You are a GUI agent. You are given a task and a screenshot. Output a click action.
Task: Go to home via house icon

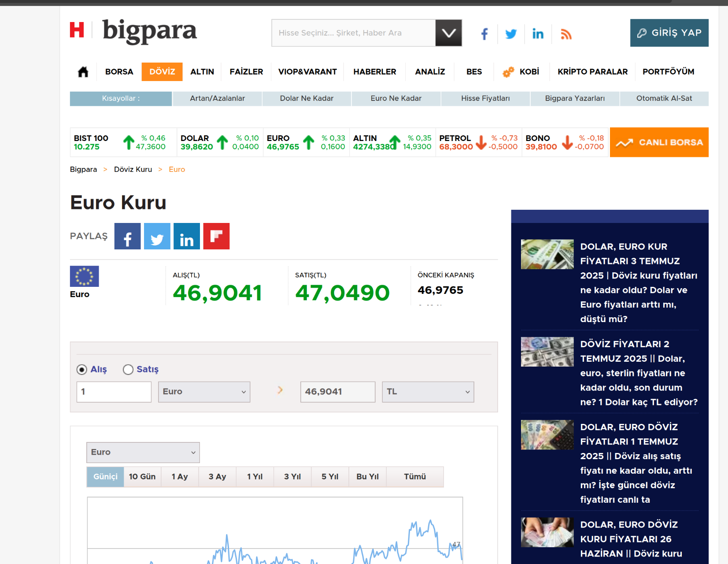[83, 72]
